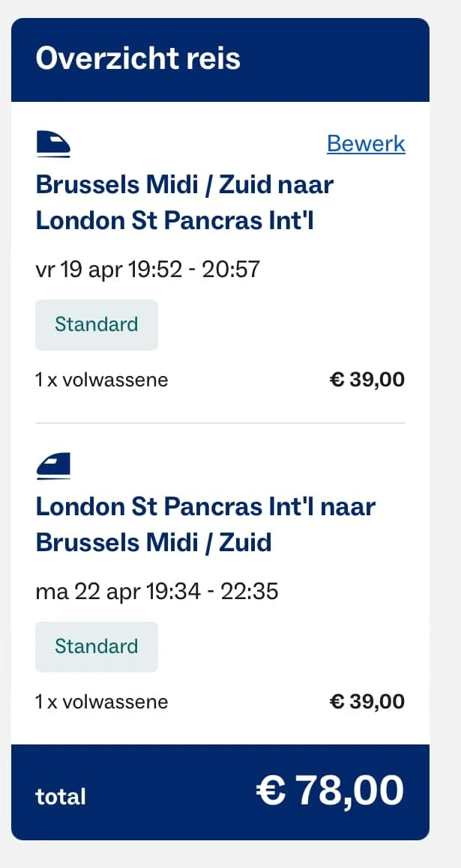This screenshot has height=868, width=461.
Task: Select the London to Brussels Midi route title
Action: 205,524
